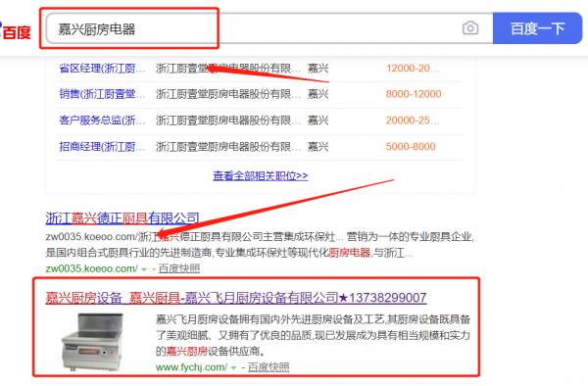Open the 客户服务总监 job listing link

(102, 121)
